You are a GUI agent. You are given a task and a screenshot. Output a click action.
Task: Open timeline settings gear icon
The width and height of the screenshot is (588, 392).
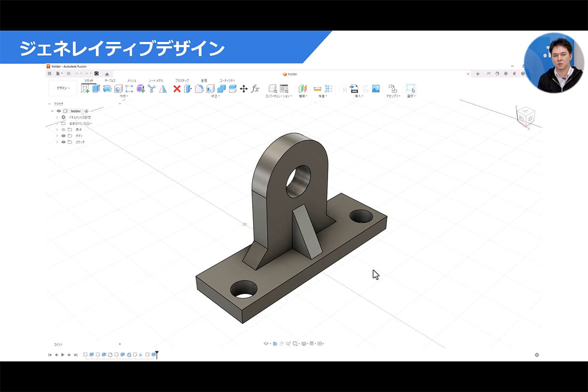537,355
